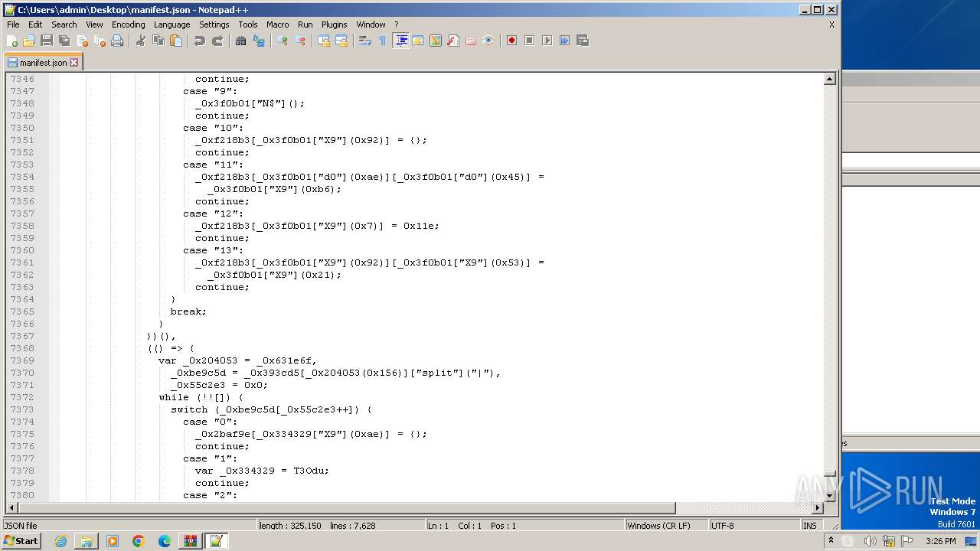Screen dimensions: 980x551
Task: Play back recorded macro
Action: click(x=547, y=41)
